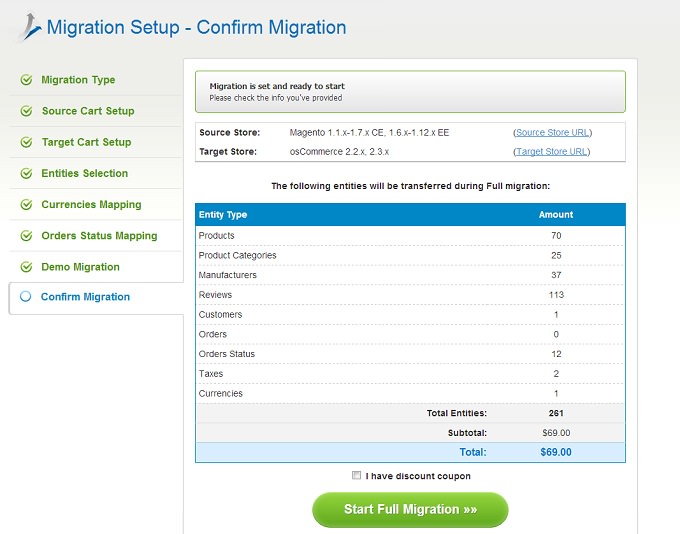Viewport: 680px width, 534px height.
Task: Go to the Demo Migration step
Action: pos(80,267)
